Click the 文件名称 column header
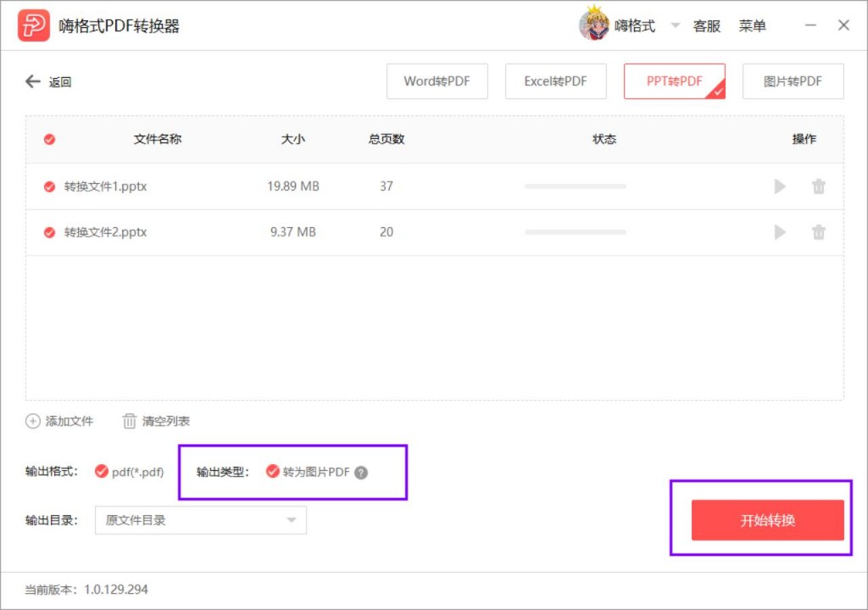Screen dimensions: 868x610 tap(158, 139)
